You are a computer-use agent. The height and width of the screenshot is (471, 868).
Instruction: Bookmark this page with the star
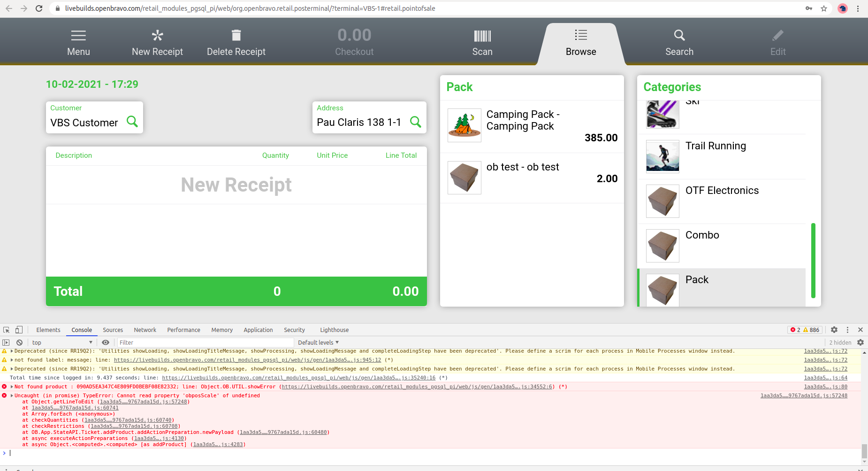[824, 8]
